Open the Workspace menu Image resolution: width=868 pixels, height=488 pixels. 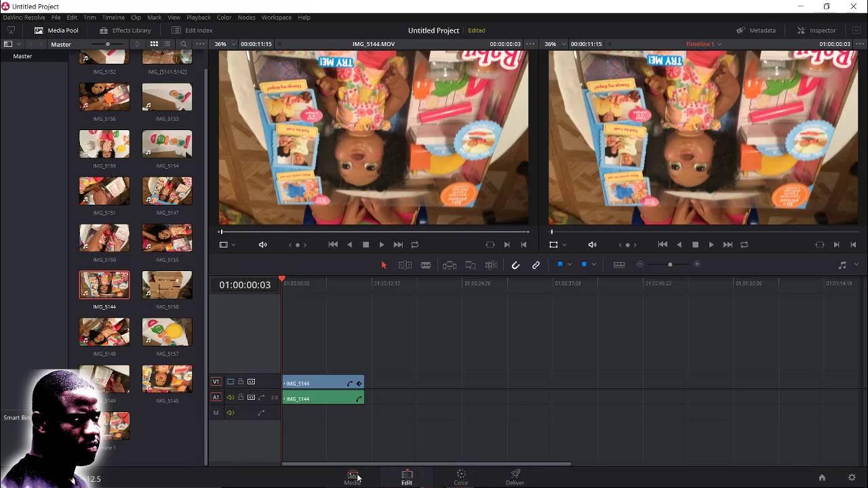[x=277, y=18]
